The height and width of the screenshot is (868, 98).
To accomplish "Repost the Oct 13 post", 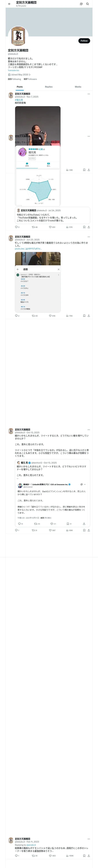I will tap(33, 530).
